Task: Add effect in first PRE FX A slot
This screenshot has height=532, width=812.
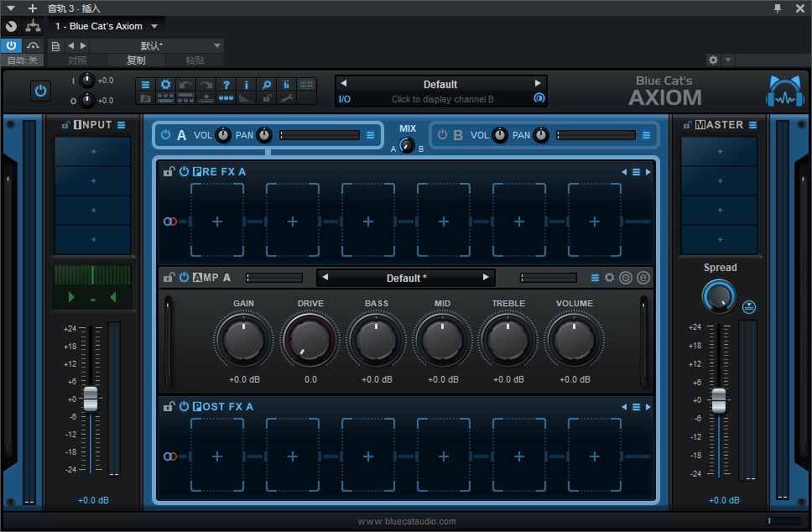Action: pyautogui.click(x=217, y=222)
